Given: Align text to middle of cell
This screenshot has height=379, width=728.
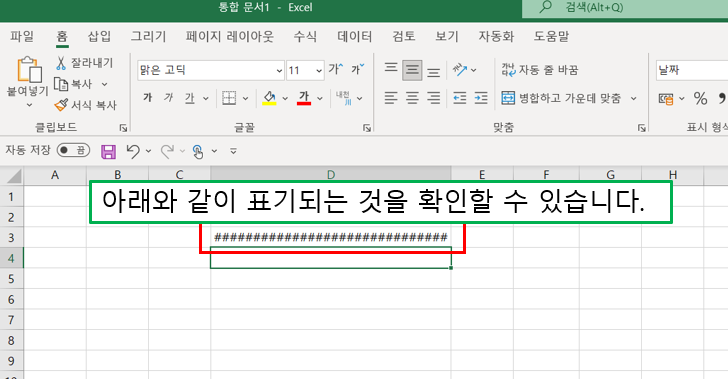Looking at the screenshot, I should [412, 70].
